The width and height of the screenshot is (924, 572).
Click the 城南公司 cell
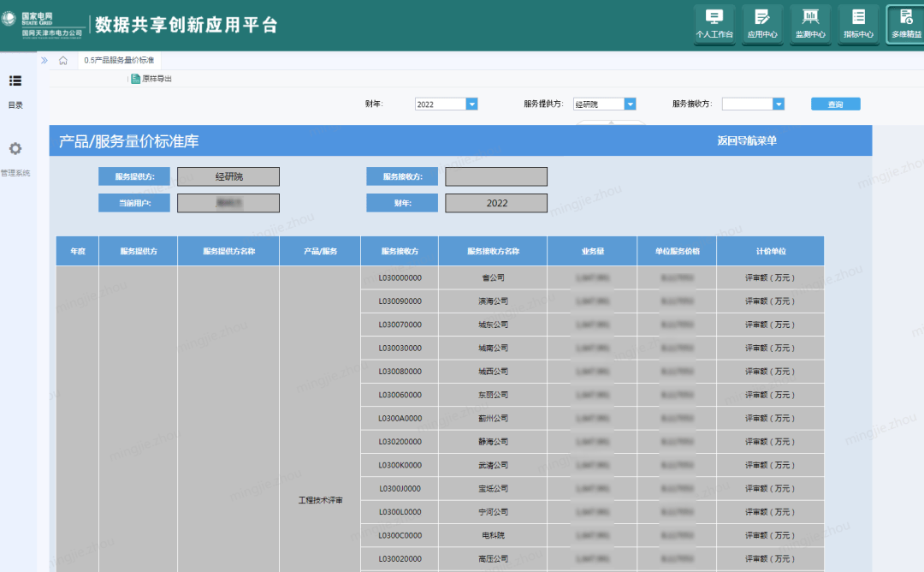coord(494,348)
